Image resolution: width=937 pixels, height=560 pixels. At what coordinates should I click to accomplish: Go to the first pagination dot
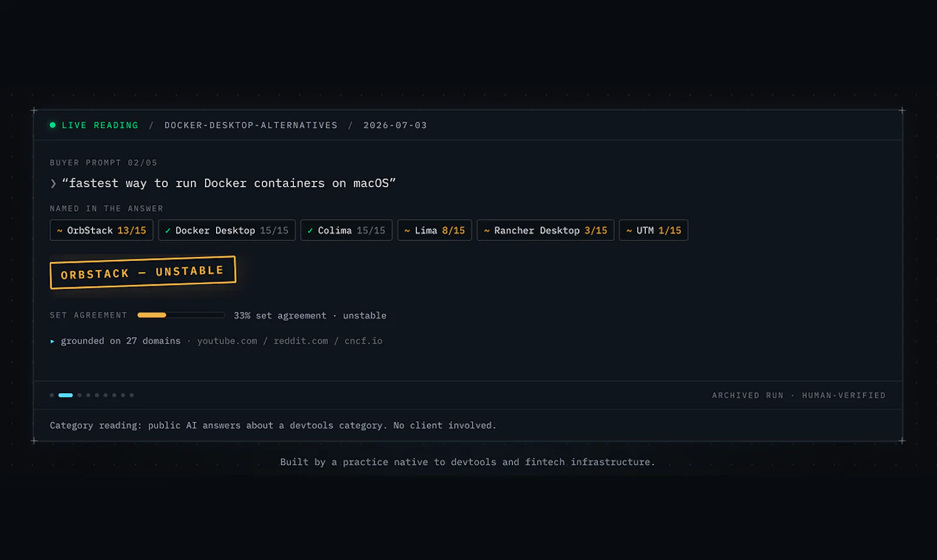pyautogui.click(x=52, y=396)
